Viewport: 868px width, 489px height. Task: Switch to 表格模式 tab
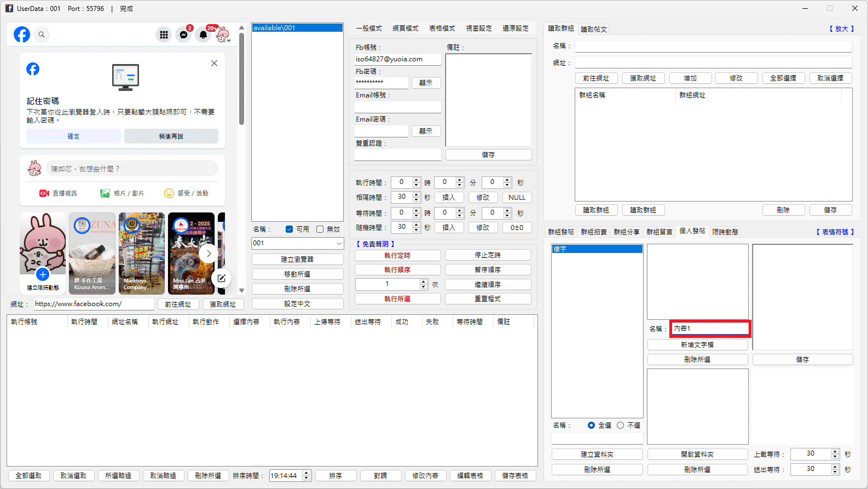click(442, 28)
